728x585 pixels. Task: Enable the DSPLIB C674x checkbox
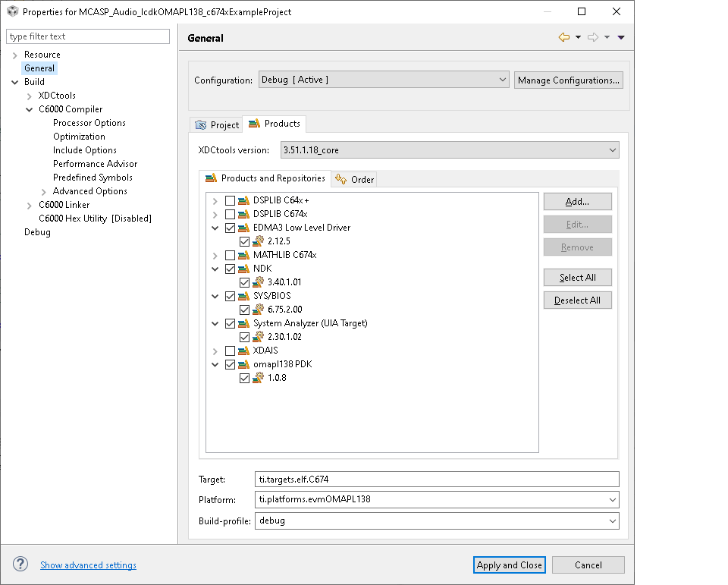230,214
